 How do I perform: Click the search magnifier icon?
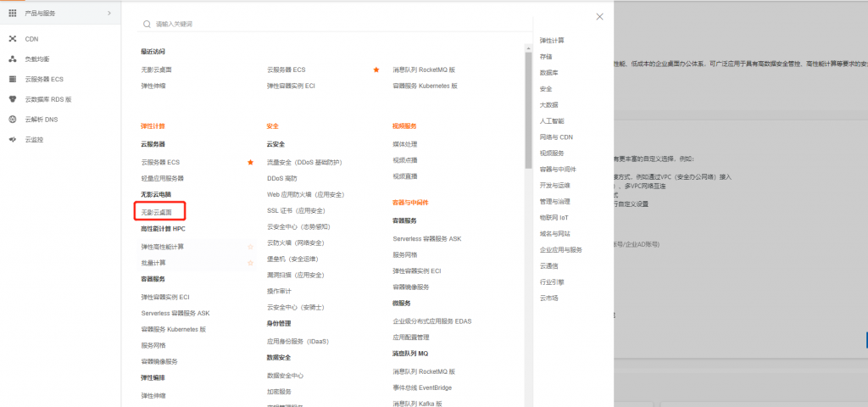pos(147,24)
